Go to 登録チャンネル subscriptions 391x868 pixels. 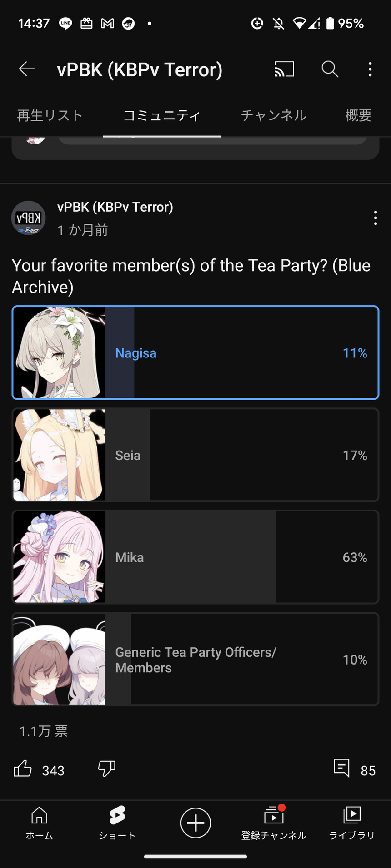pos(274,822)
